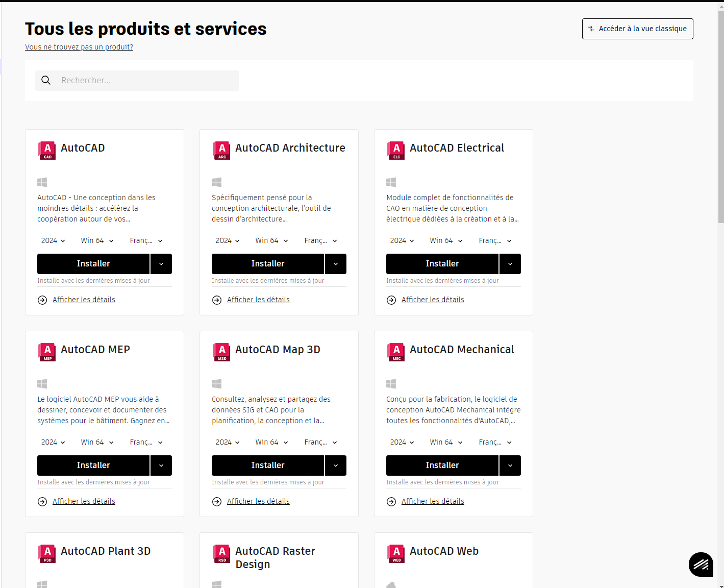Open language dropdown on AutoCAD Electrical card
The width and height of the screenshot is (724, 588).
point(495,240)
